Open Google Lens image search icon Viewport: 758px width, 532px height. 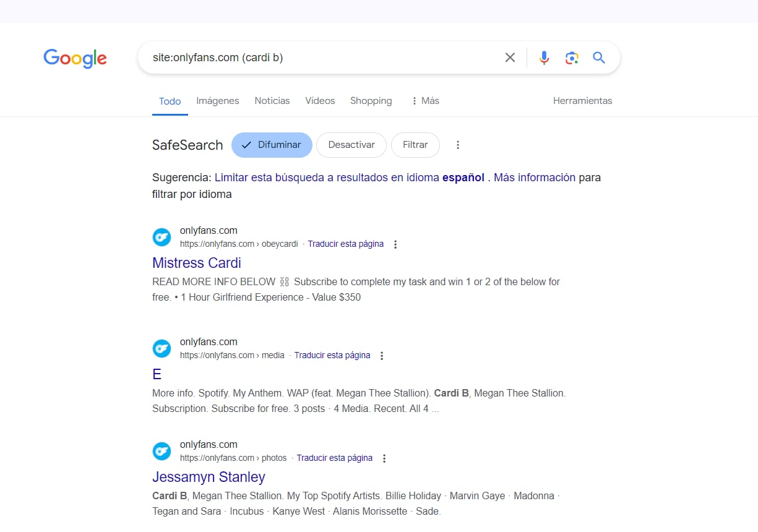pos(572,58)
